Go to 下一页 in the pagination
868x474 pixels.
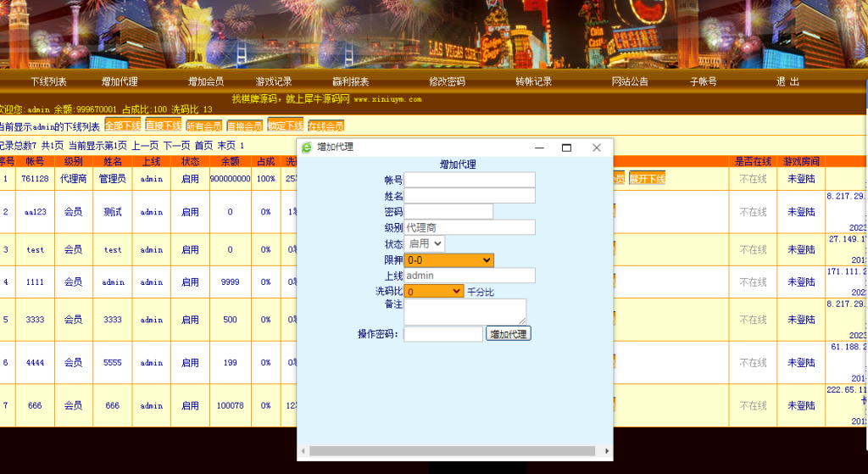click(176, 145)
